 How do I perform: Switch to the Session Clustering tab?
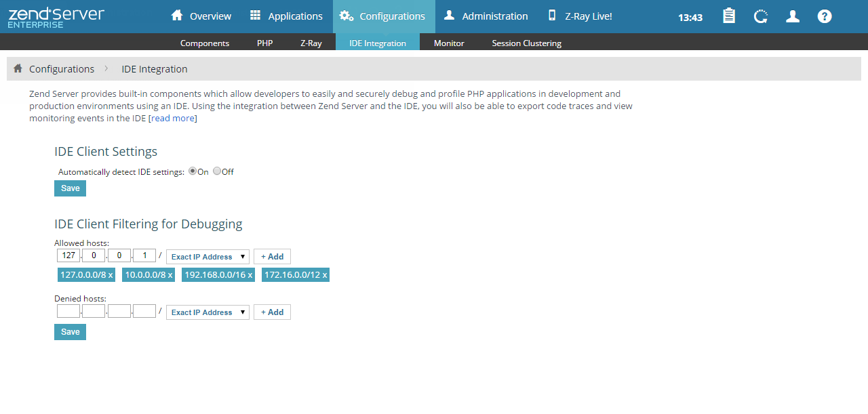[x=526, y=43]
